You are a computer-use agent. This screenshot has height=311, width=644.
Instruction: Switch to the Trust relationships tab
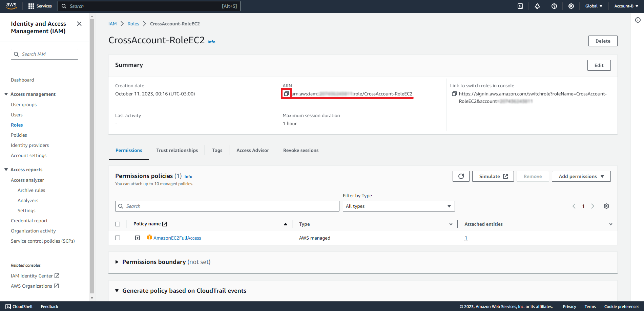tap(177, 150)
